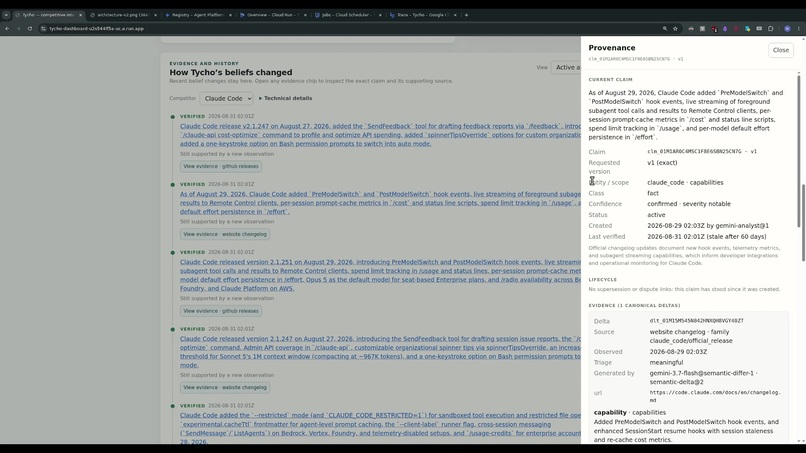Go back using the browser back arrow
Image resolution: width=806 pixels, height=453 pixels.
(x=7, y=29)
